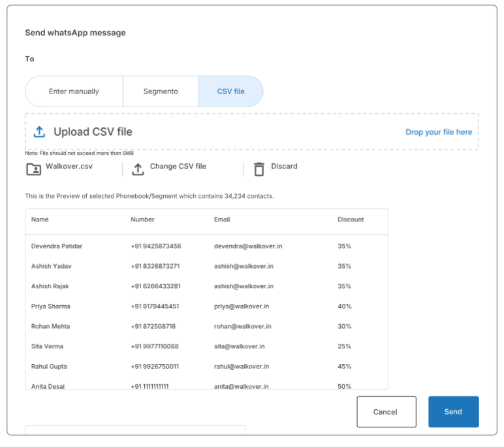Click the upload arrow icon beside Upload CSV file
Viewport: 504px width, 447px height.
point(39,132)
